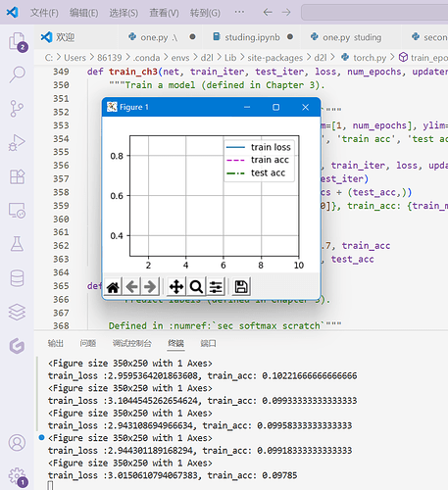The image size is (448, 490).
Task: Open the overflow menu with three dots
Action: pyautogui.click(x=239, y=13)
